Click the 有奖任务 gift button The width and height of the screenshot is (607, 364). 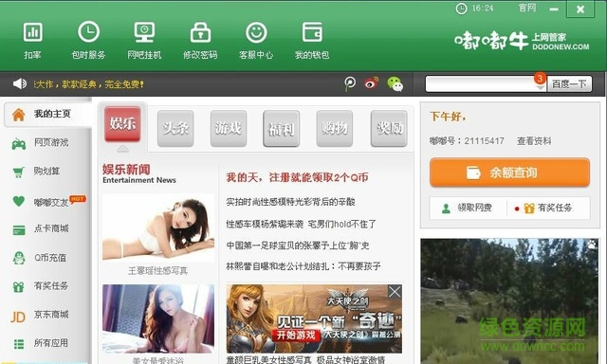point(547,209)
